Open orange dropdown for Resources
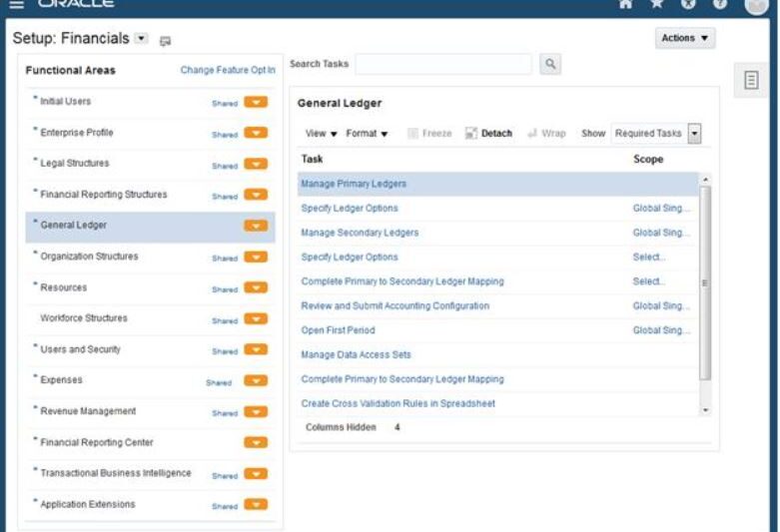This screenshot has height=532, width=780. click(x=256, y=287)
